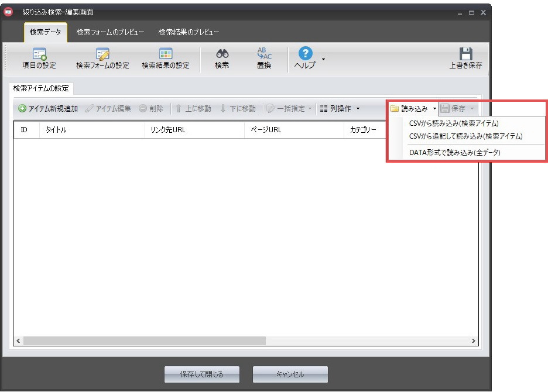
Task: Click the ヘルプ question mark icon
Action: click(305, 54)
